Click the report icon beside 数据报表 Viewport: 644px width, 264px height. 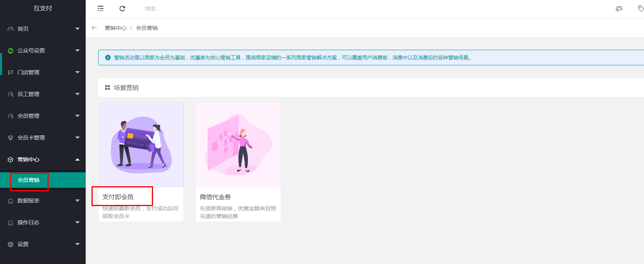[11, 201]
